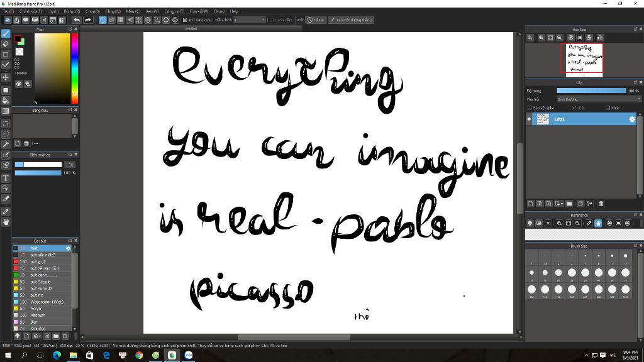Pick the largest brush size preset dot
This screenshot has height=362, width=644.
(x=626, y=289)
